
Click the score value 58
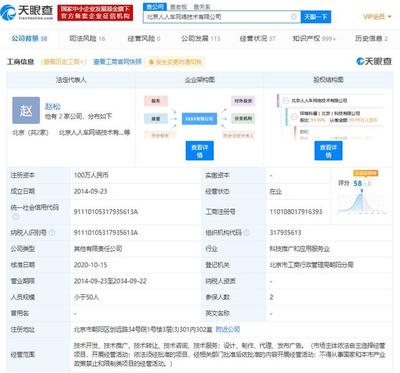pyautogui.click(x=358, y=183)
